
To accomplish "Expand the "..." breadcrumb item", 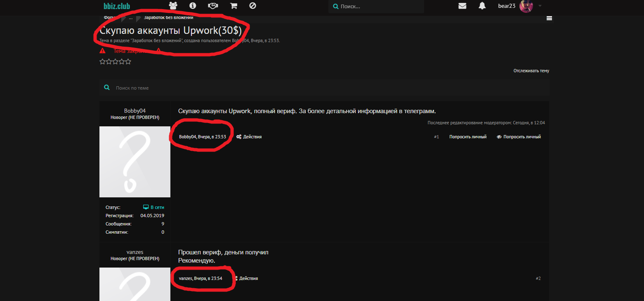I will pyautogui.click(x=131, y=18).
